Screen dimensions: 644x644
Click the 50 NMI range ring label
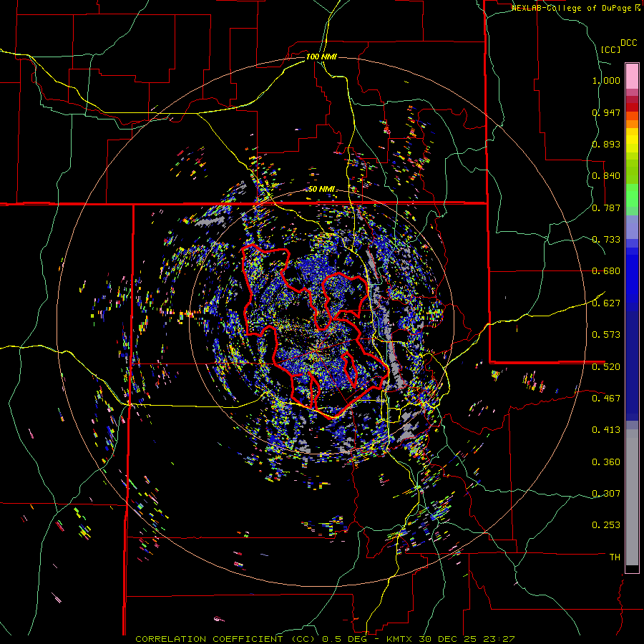(321, 189)
